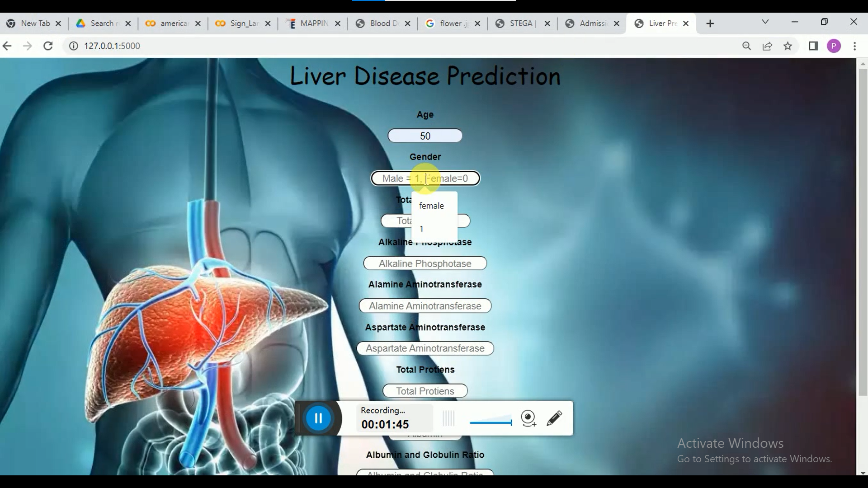Click the scrollbar up arrow
Viewport: 868px width, 488px height.
(863, 64)
